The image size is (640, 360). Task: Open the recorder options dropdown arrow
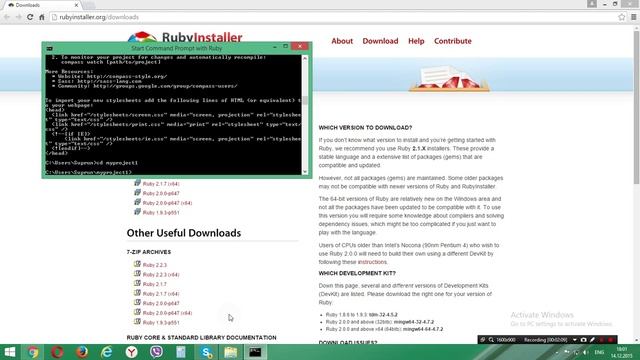click(575, 340)
